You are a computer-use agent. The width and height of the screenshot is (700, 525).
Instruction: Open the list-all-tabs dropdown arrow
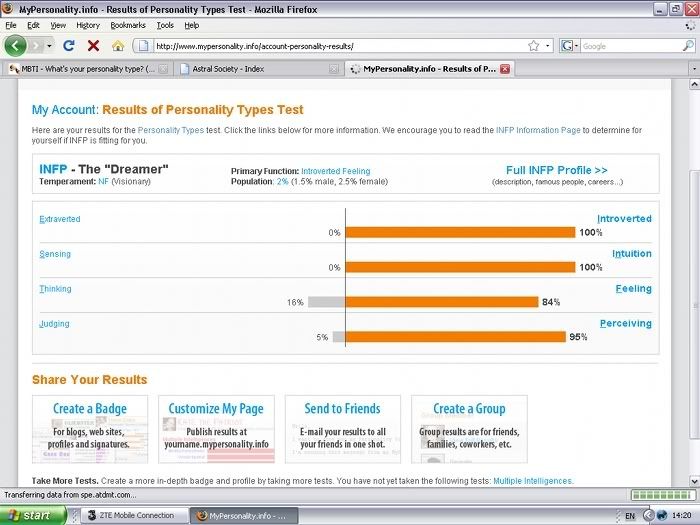[694, 69]
